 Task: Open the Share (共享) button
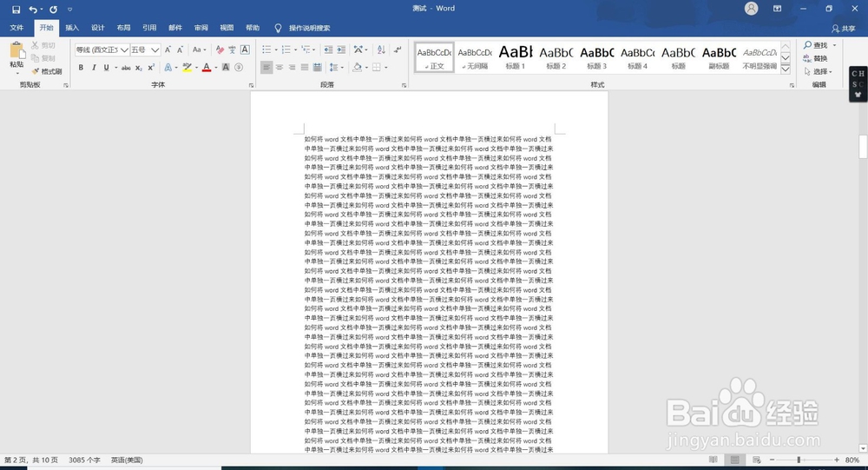[844, 29]
